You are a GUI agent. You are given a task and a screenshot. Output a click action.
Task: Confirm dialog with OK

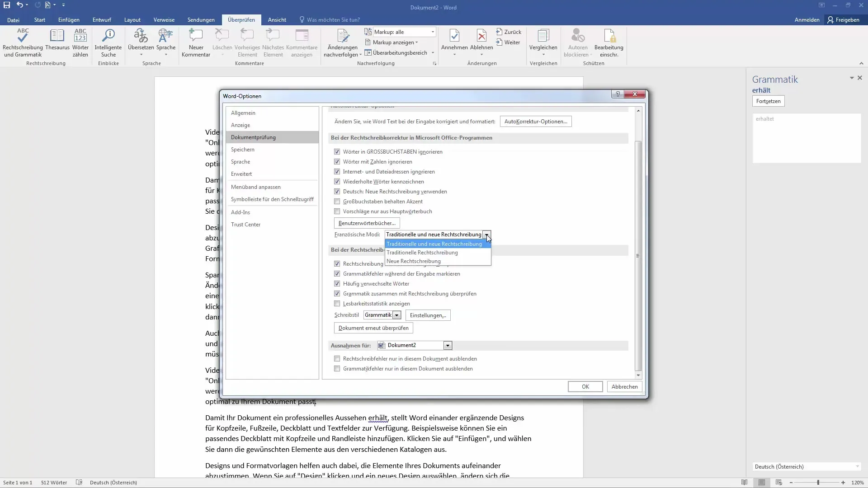585,387
